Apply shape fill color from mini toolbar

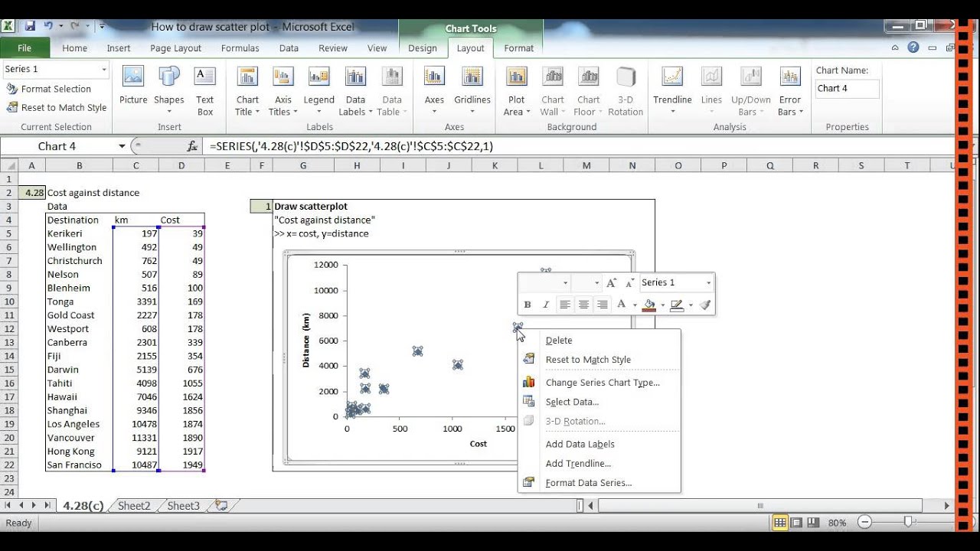[649, 305]
